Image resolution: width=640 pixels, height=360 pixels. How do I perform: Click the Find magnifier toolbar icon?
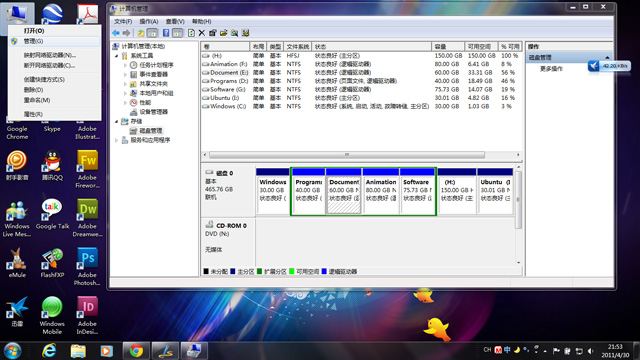point(235,33)
